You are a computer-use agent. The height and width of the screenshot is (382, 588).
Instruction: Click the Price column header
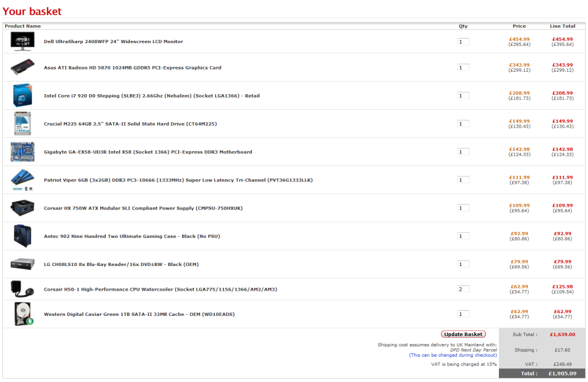[519, 26]
